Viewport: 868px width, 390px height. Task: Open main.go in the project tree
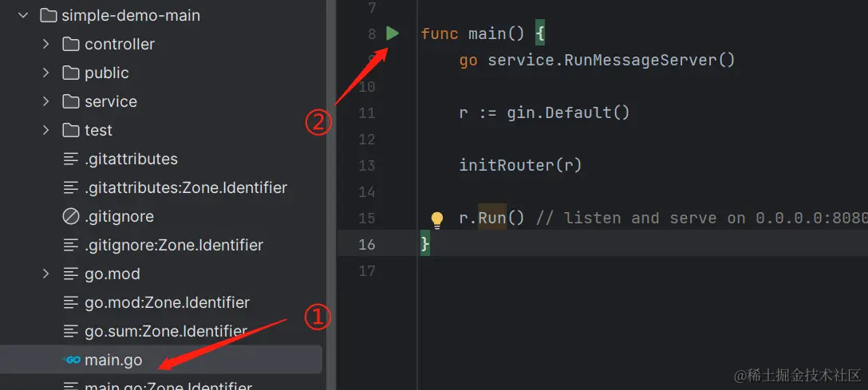click(113, 360)
